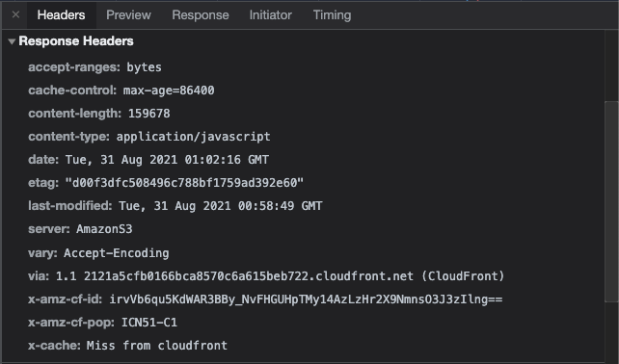The height and width of the screenshot is (364, 619).
Task: Click the AmazonS3 value
Action: coord(104,229)
